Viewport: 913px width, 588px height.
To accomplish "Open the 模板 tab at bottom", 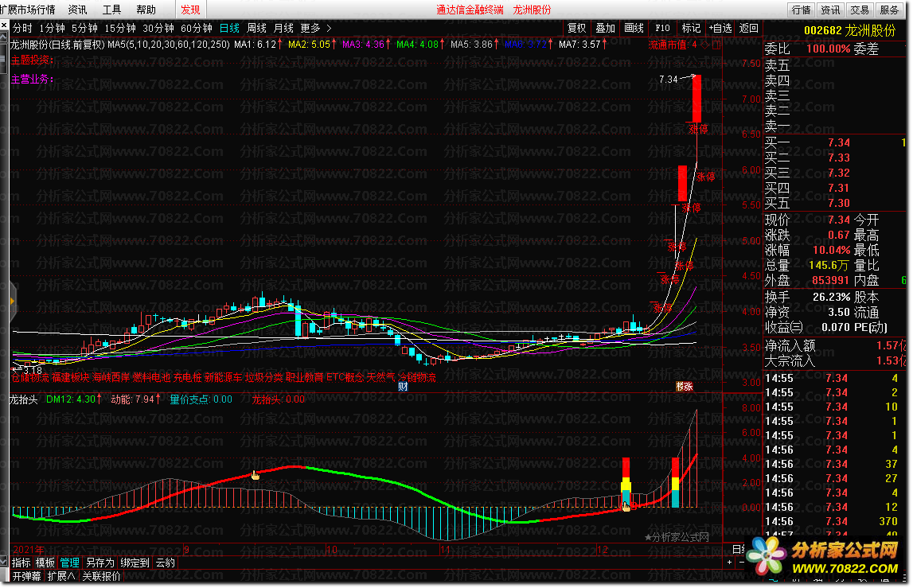I will coord(45,563).
